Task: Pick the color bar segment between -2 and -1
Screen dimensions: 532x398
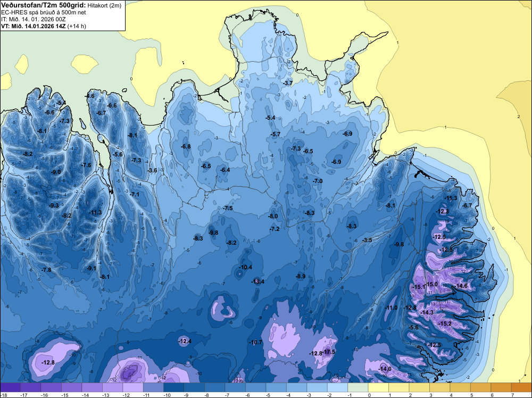Action: pyautogui.click(x=338, y=387)
